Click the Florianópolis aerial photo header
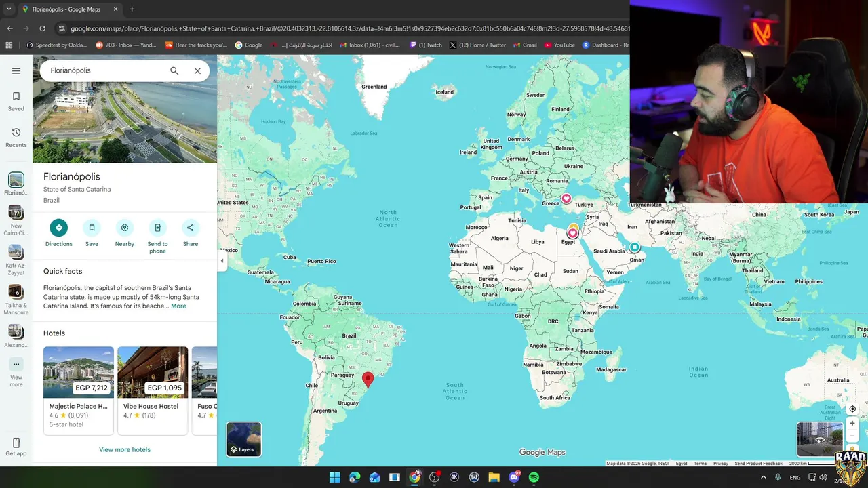 tap(125, 123)
